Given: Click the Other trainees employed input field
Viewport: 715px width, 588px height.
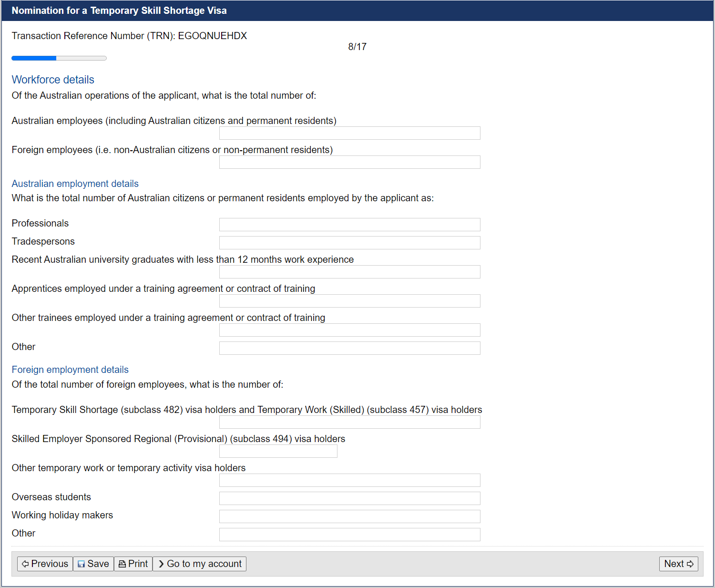Looking at the screenshot, I should click(x=350, y=330).
